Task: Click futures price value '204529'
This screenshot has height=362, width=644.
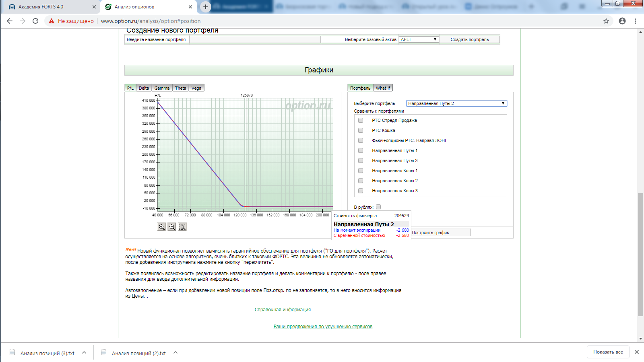Action: tap(401, 216)
